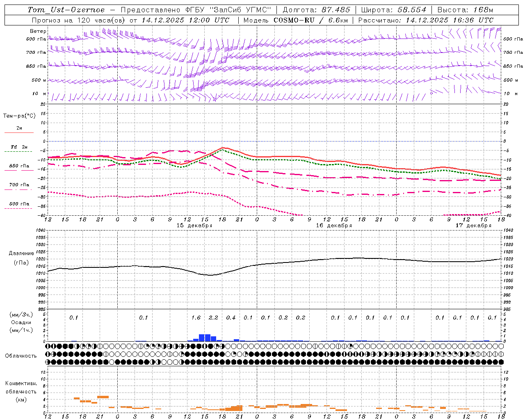Click the solid line swatch under '2м' legend
Image resolution: width=525 pixels, height=420 pixels.
[19, 132]
